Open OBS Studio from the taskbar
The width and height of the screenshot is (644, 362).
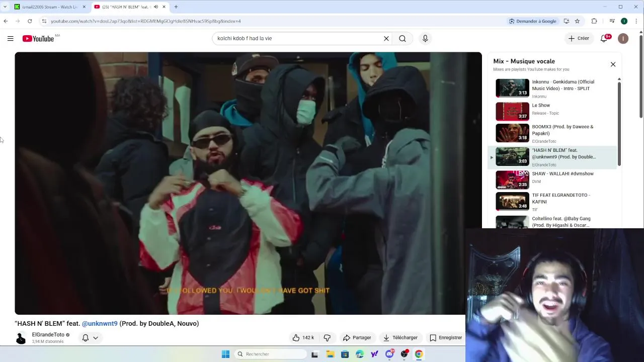coord(404,354)
